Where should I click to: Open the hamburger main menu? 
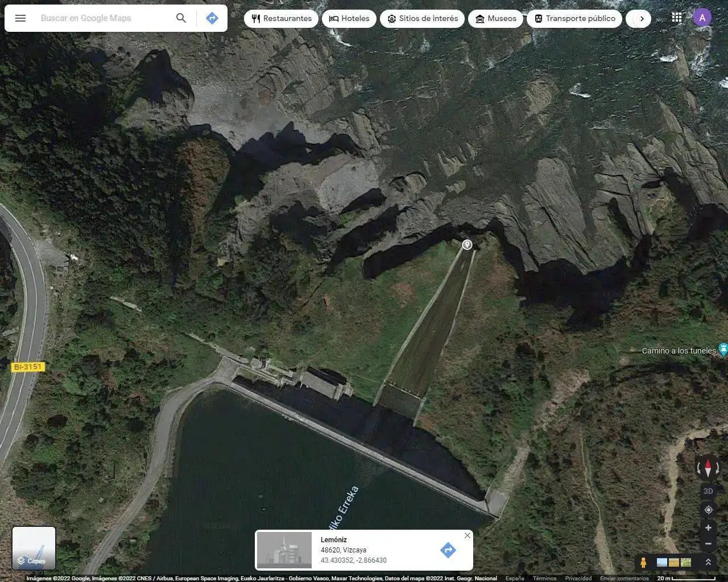point(20,18)
